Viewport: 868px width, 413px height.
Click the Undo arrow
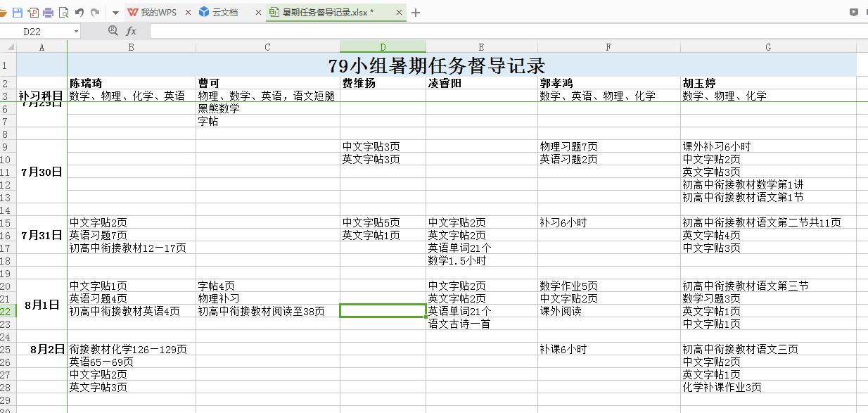pyautogui.click(x=79, y=13)
